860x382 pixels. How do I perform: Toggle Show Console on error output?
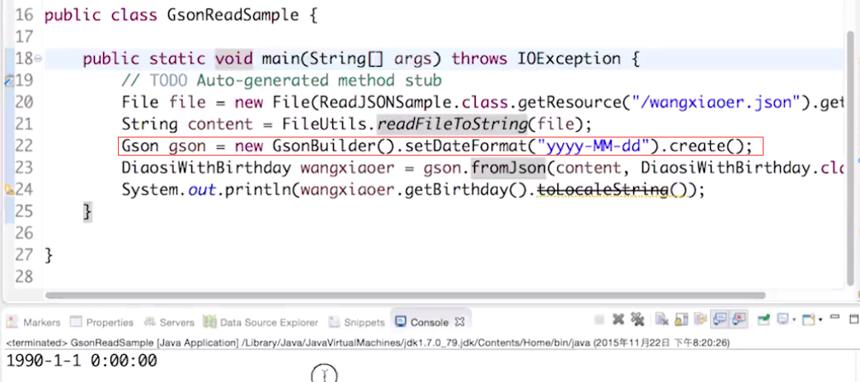[x=739, y=319]
